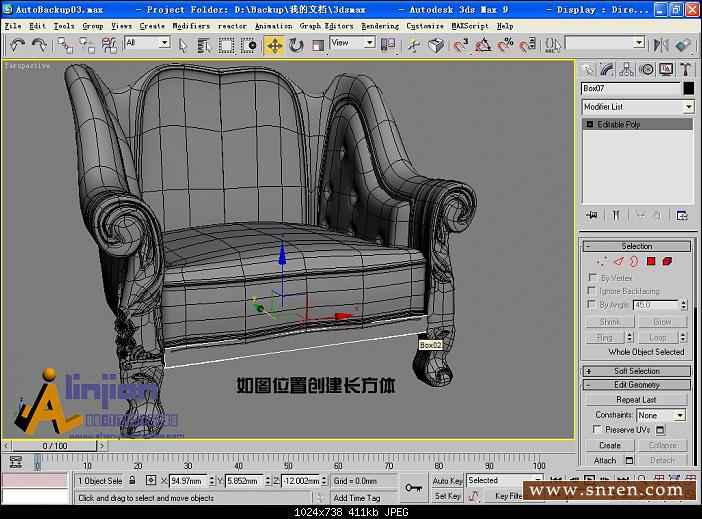Activate the Select and Rotate tool
702x519 pixels.
(x=296, y=45)
